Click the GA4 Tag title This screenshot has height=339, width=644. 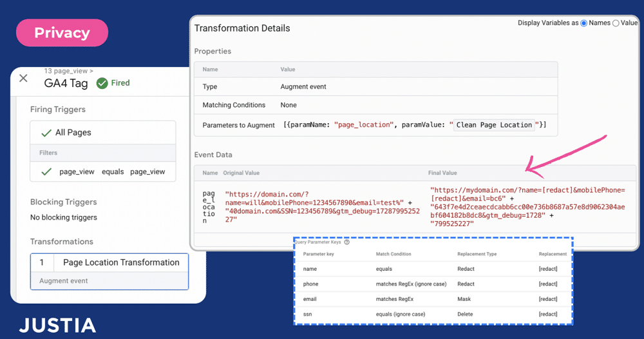coord(66,83)
